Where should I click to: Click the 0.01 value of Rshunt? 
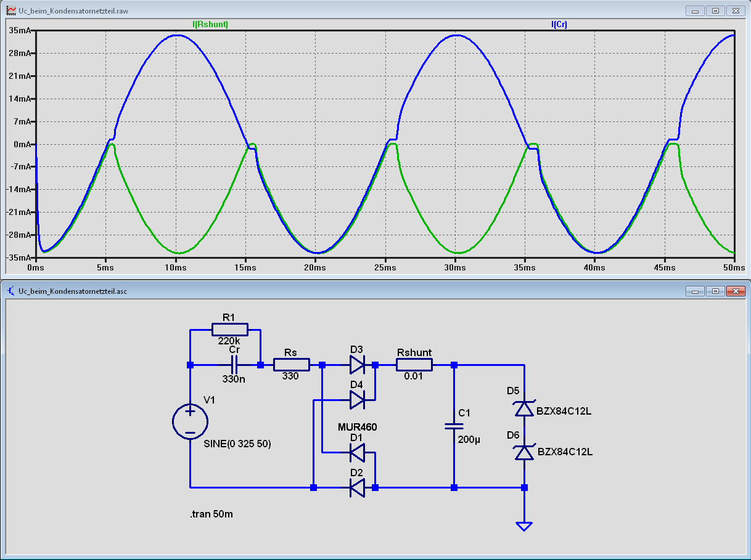413,376
